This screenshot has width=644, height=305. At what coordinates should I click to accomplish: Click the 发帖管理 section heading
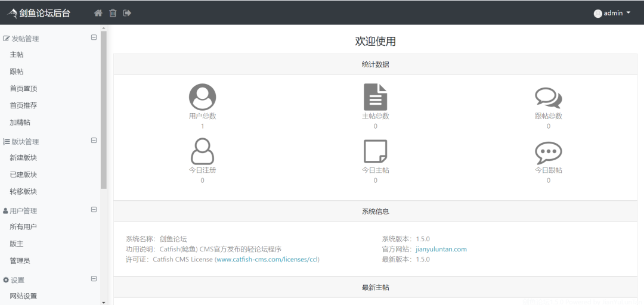click(x=25, y=39)
